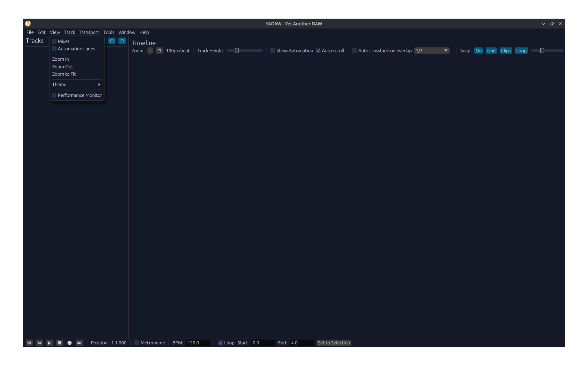Screen dimensions: 588x374
Task: Maximize the YADAW window with the diamond icon
Action: 552,24
